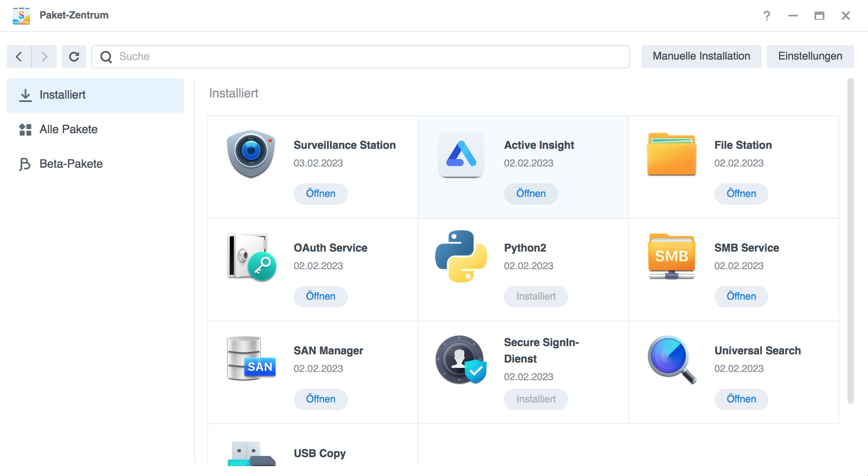Image resolution: width=868 pixels, height=476 pixels.
Task: Click the vertical scrollbar of package list
Action: pyautogui.click(x=850, y=240)
